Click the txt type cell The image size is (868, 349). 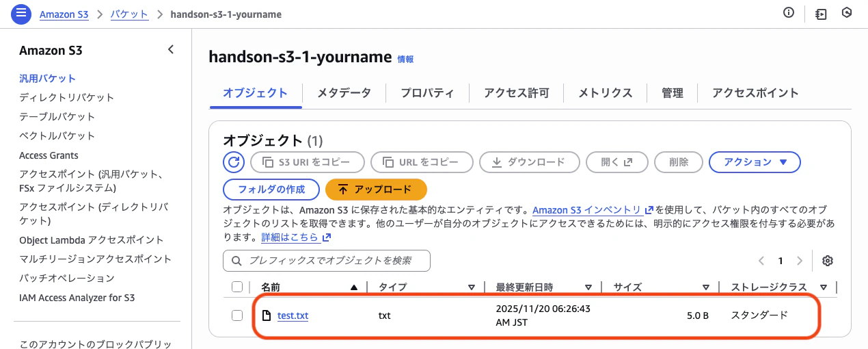click(x=384, y=315)
